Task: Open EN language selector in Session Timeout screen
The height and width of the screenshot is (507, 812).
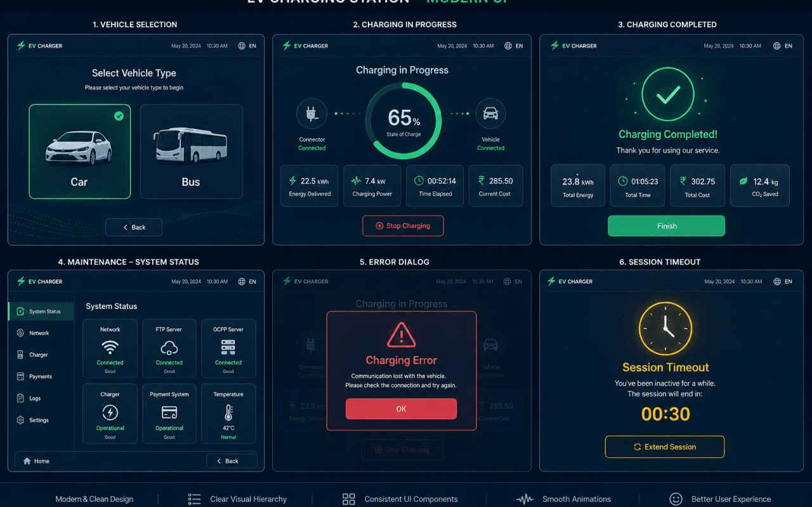Action: click(783, 282)
